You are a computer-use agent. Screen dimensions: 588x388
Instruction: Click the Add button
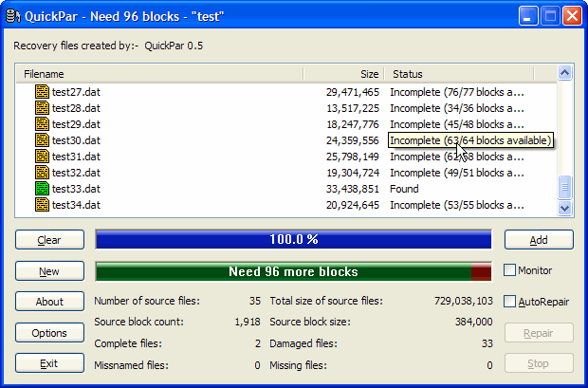click(x=539, y=240)
